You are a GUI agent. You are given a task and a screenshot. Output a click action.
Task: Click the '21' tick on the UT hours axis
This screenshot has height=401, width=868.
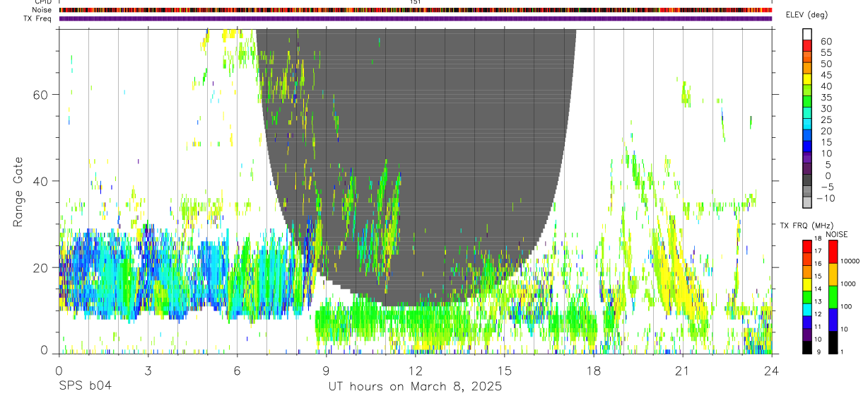682,371
